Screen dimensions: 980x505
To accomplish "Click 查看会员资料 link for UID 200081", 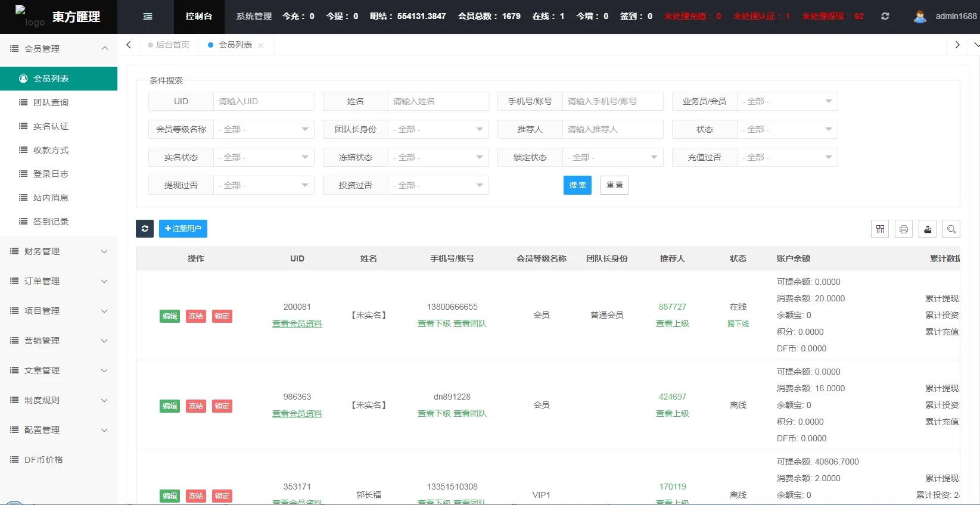I will click(297, 323).
